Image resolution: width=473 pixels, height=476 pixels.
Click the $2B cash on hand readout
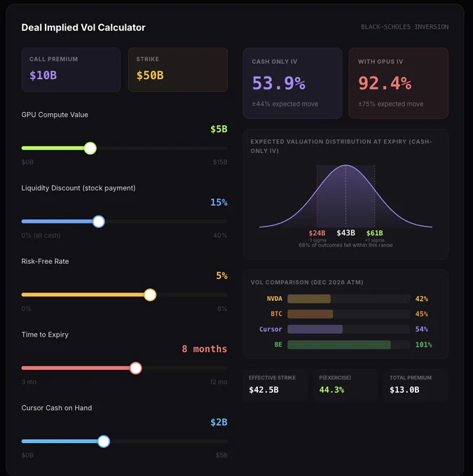pyautogui.click(x=219, y=422)
